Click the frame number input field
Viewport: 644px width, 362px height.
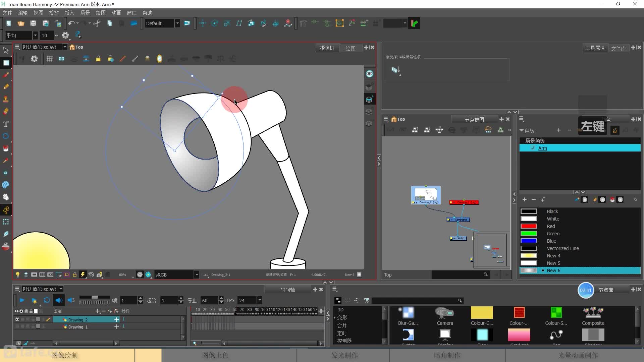[x=129, y=300]
